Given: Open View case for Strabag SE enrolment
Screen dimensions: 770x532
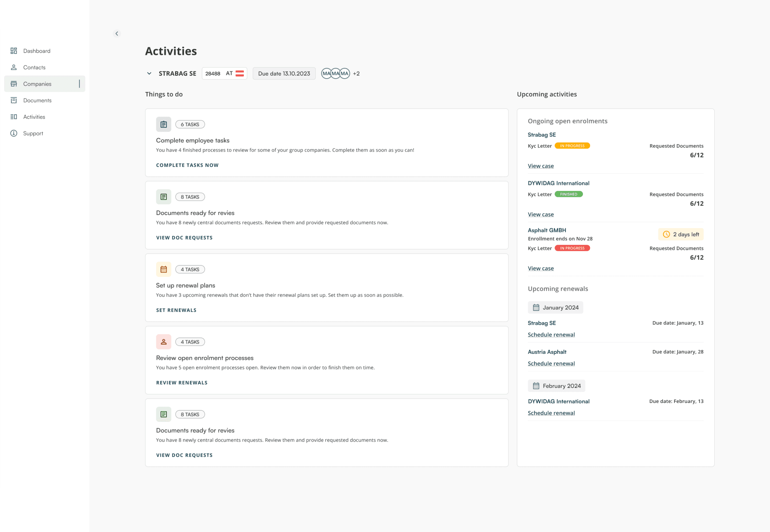Looking at the screenshot, I should pyautogui.click(x=540, y=166).
